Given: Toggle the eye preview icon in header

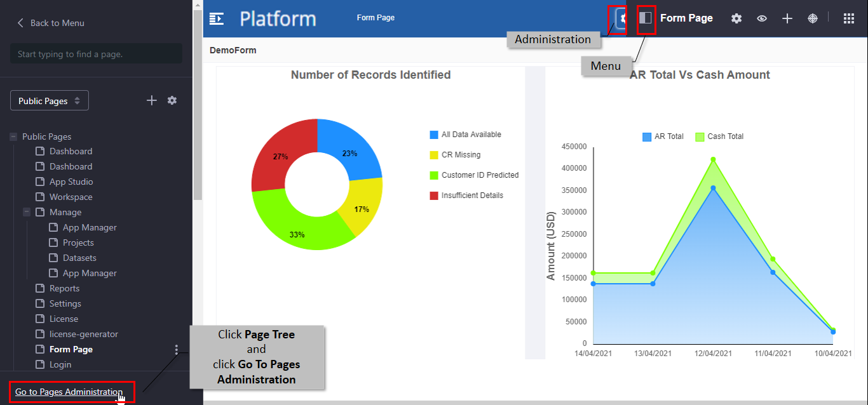Looking at the screenshot, I should point(762,18).
